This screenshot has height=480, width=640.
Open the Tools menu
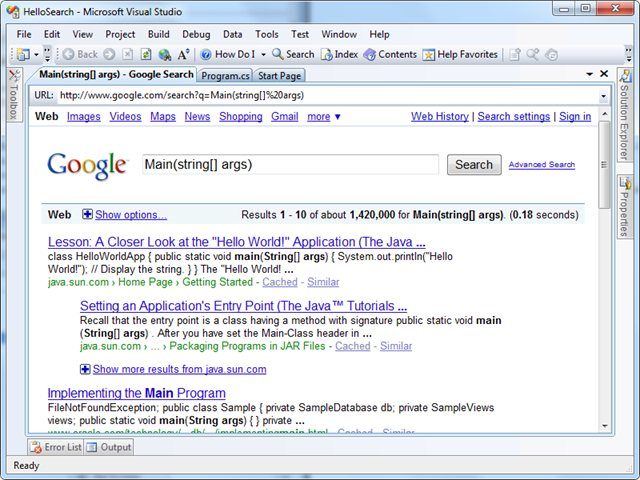[x=267, y=34]
